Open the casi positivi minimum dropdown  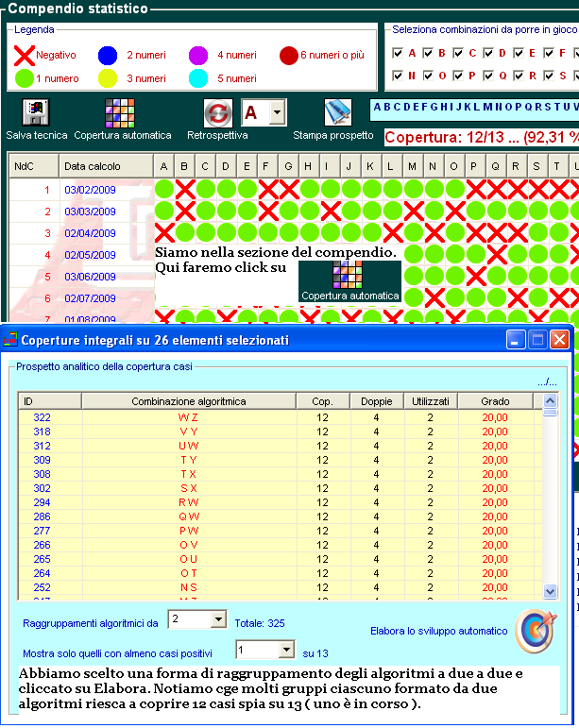coord(286,649)
